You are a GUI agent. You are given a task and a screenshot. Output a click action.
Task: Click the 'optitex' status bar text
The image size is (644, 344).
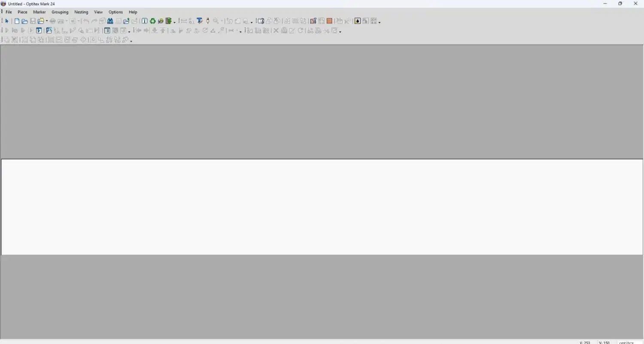click(626, 342)
